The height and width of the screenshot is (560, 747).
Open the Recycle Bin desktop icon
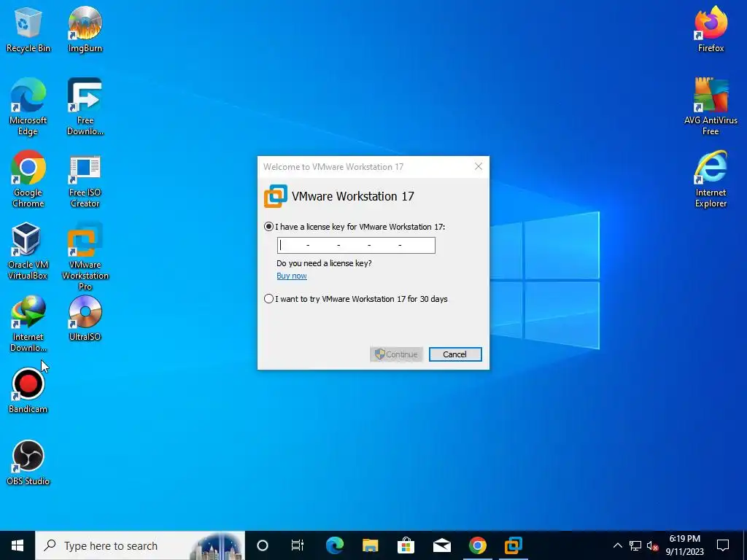click(28, 29)
